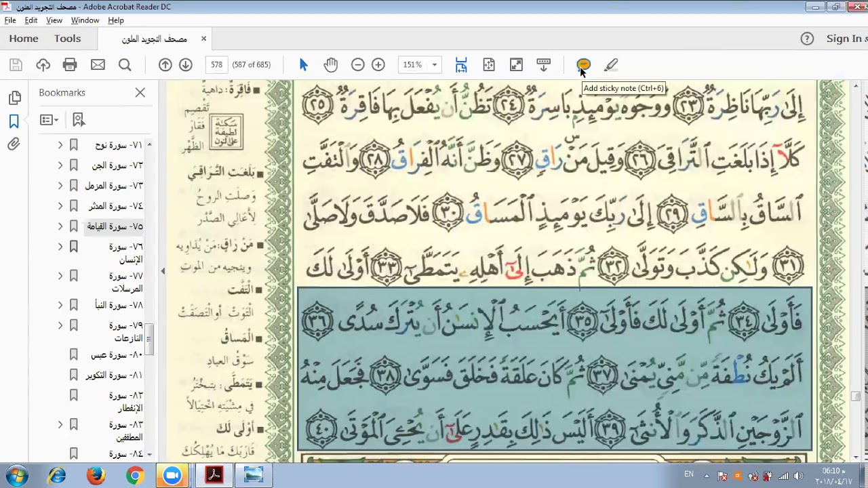868x488 pixels.
Task: Click the EN language indicator in taskbar
Action: pyautogui.click(x=689, y=474)
